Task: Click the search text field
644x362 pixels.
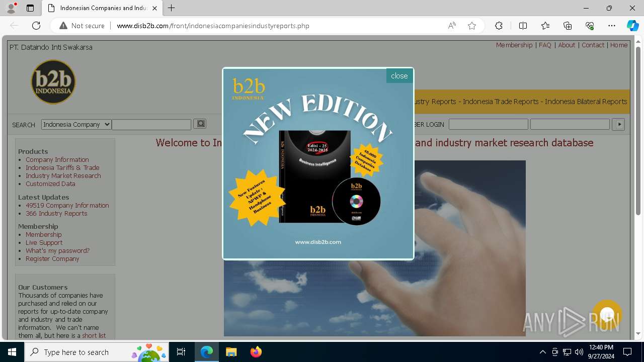Action: 151,124
